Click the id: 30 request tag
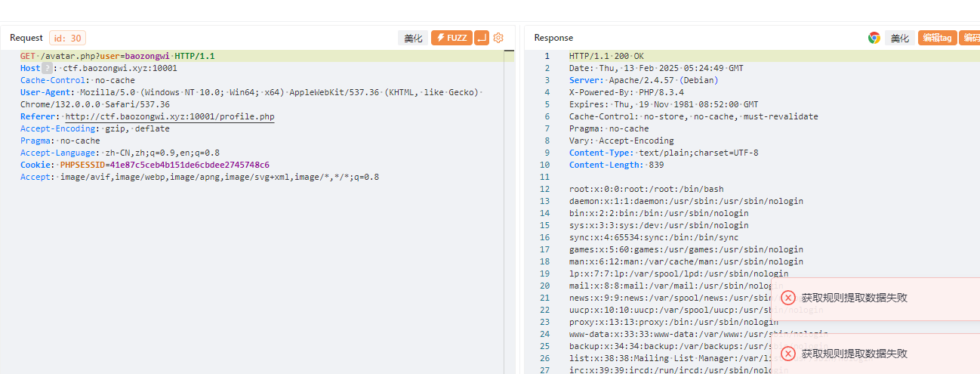Screen dimensions: 980x374 point(67,38)
